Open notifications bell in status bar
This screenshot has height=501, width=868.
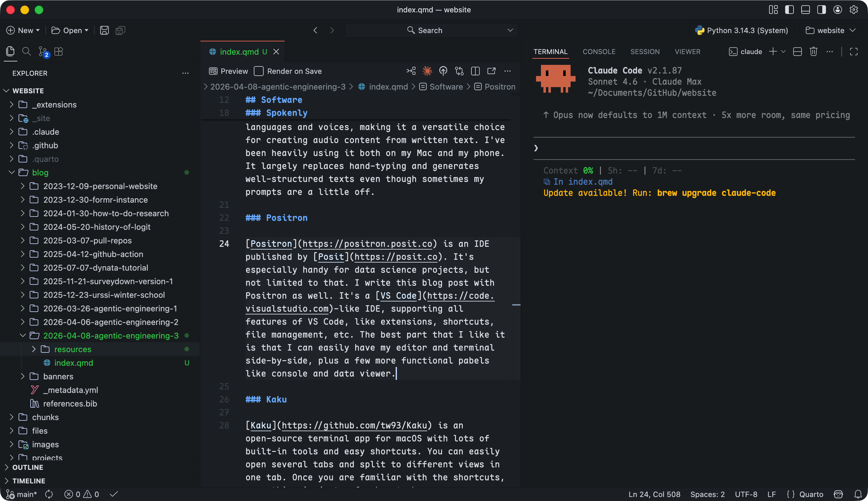(x=858, y=494)
